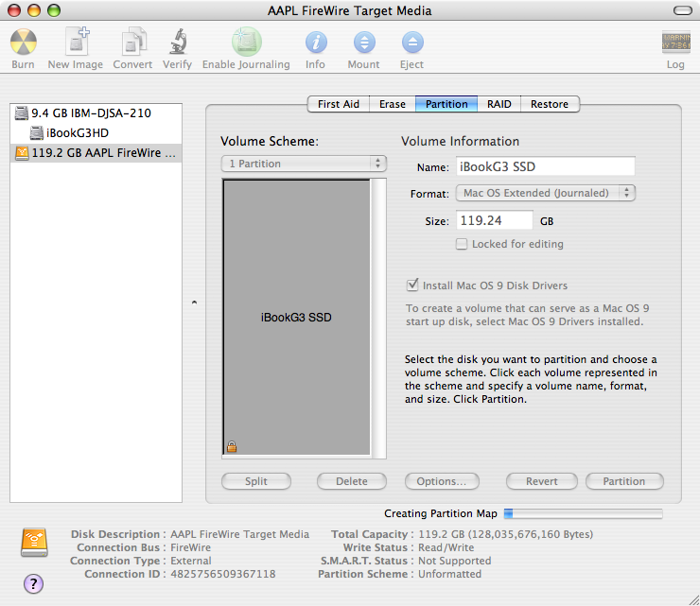The height and width of the screenshot is (606, 700).
Task: Click the IBM hard drive icon in sidebar
Action: click(22, 113)
